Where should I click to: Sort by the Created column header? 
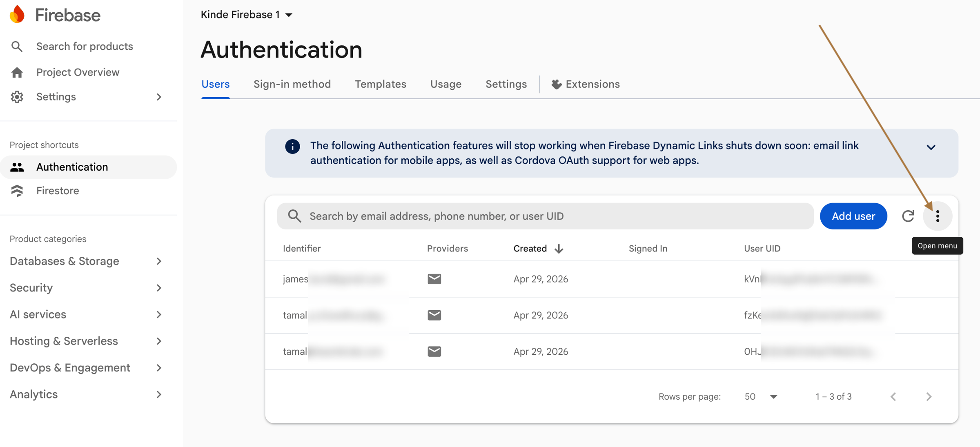tap(530, 249)
